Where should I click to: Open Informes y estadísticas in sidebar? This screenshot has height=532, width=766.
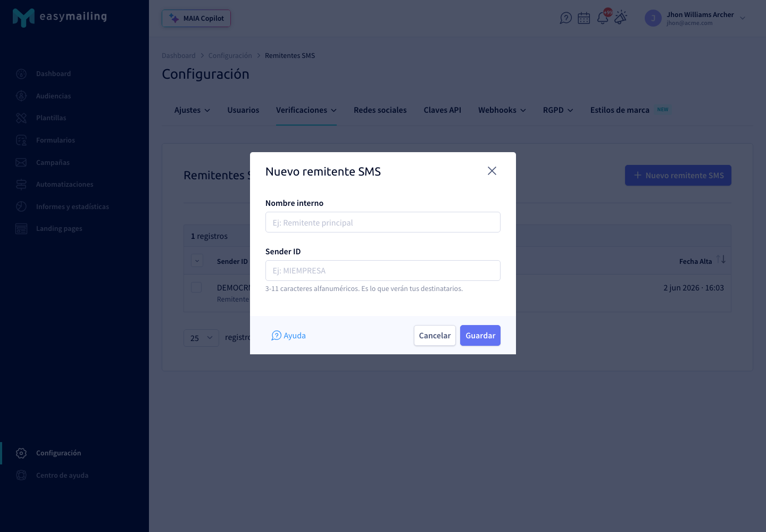coord(72,207)
